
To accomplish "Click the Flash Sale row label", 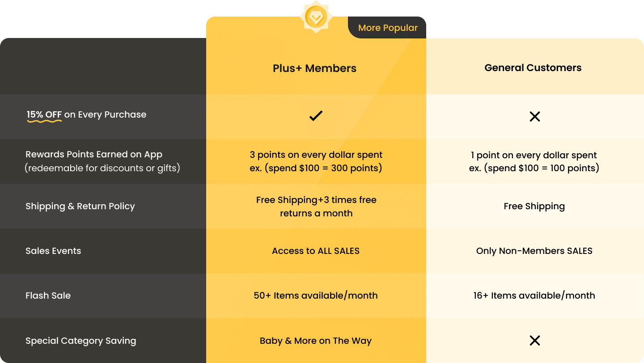I will pyautogui.click(x=48, y=295).
